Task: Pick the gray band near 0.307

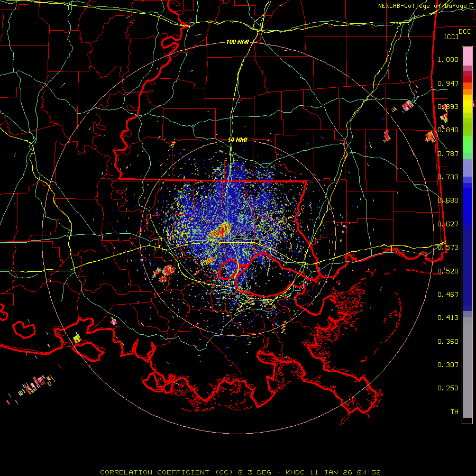Action: [x=467, y=368]
